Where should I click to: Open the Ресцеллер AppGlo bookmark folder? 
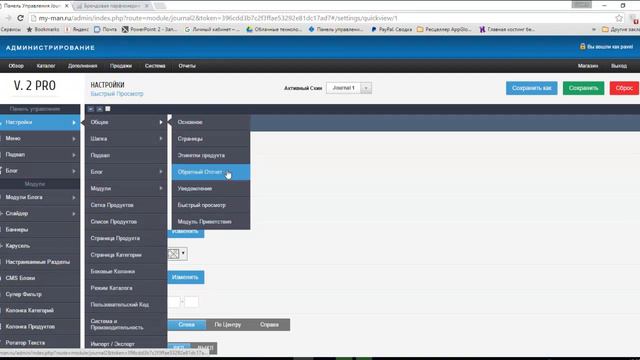444,29
